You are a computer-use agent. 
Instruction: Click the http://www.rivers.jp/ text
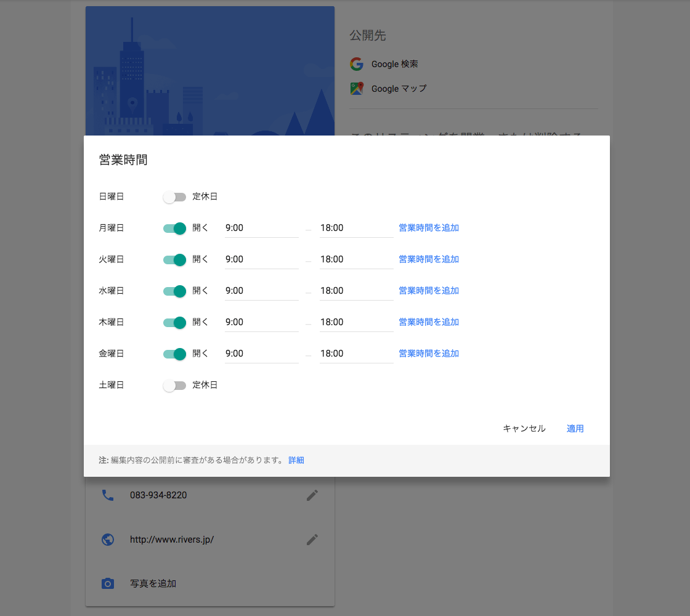click(172, 540)
